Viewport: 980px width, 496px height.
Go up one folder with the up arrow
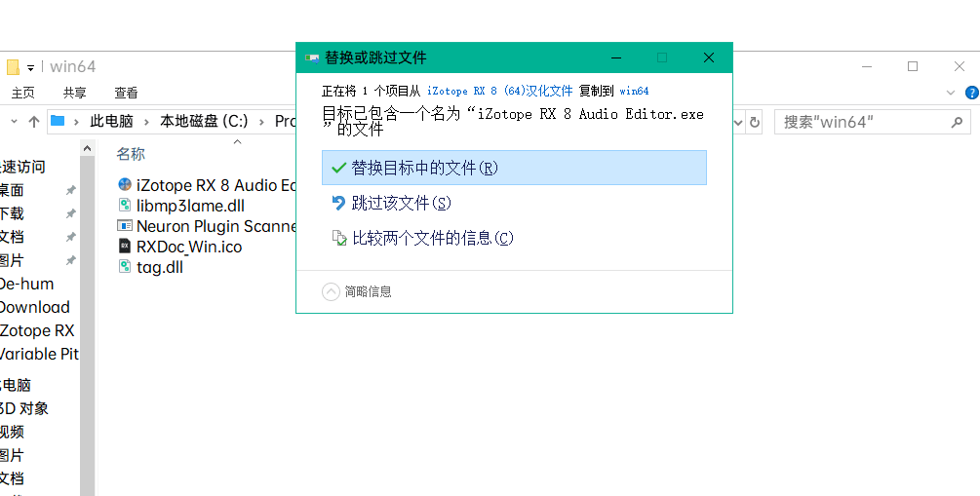pos(34,122)
